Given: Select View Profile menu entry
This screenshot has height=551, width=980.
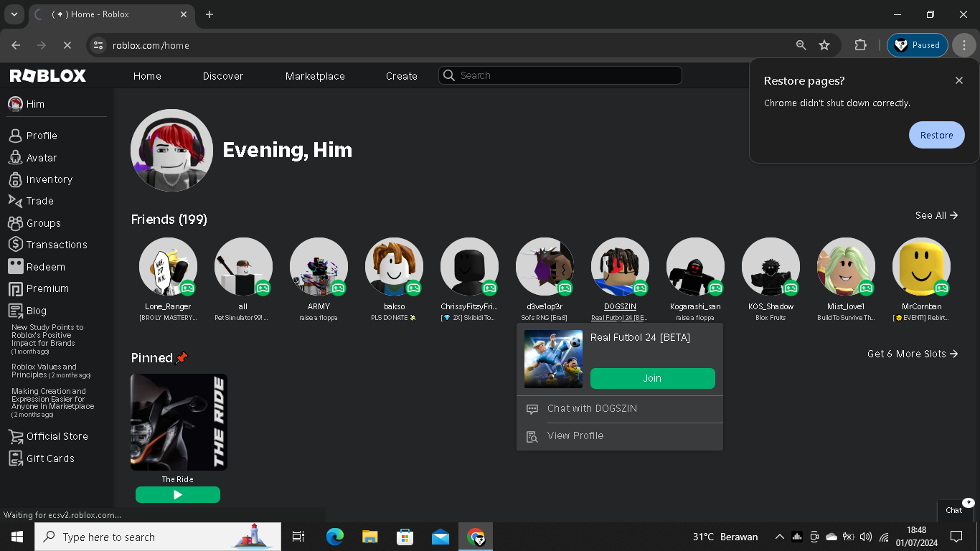Looking at the screenshot, I should tap(620, 436).
